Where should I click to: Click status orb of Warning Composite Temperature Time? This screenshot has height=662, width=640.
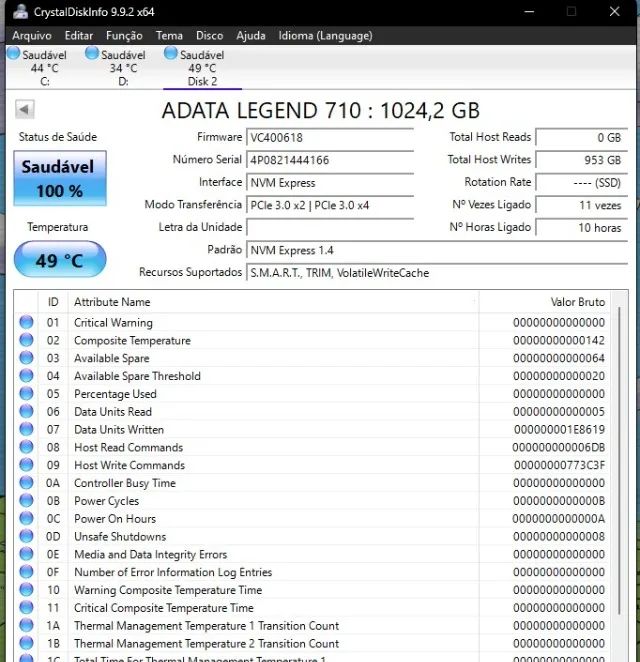26,589
